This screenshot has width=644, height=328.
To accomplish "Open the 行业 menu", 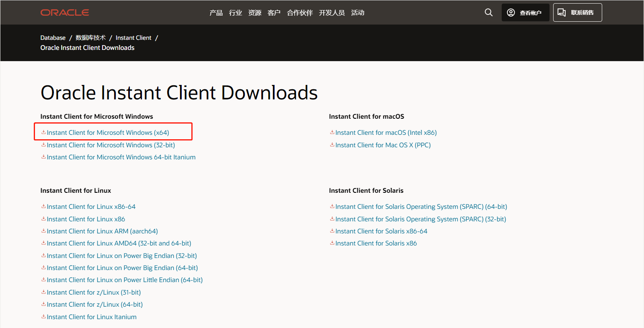I will tap(235, 13).
